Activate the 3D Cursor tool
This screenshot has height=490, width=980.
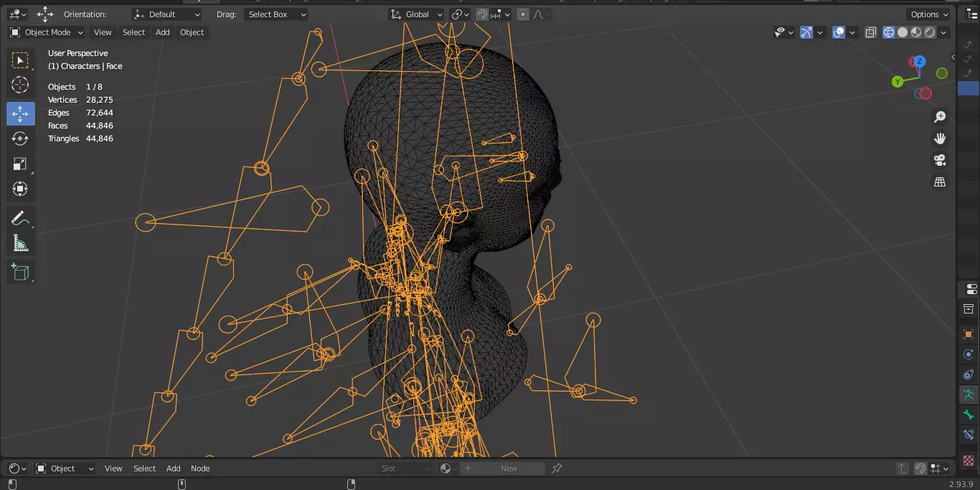[20, 85]
